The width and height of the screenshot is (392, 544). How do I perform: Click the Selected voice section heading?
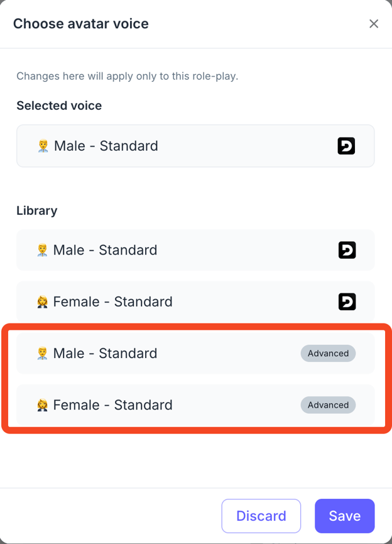pos(59,106)
